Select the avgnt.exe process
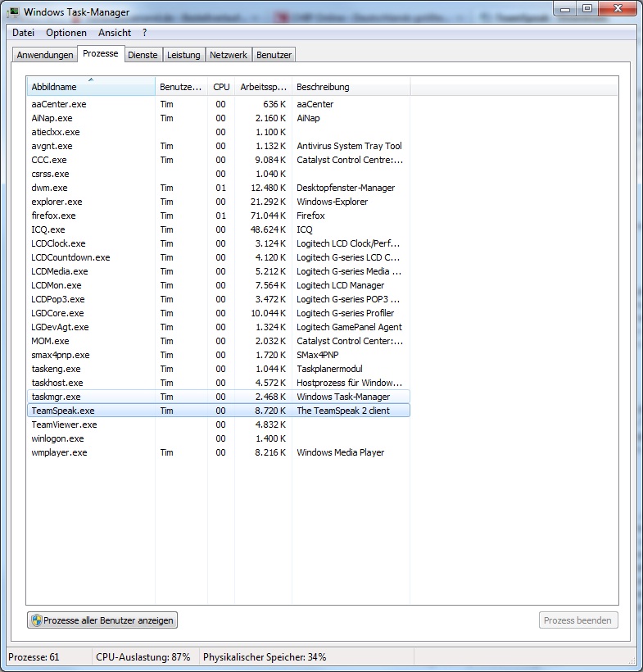 tap(219, 146)
